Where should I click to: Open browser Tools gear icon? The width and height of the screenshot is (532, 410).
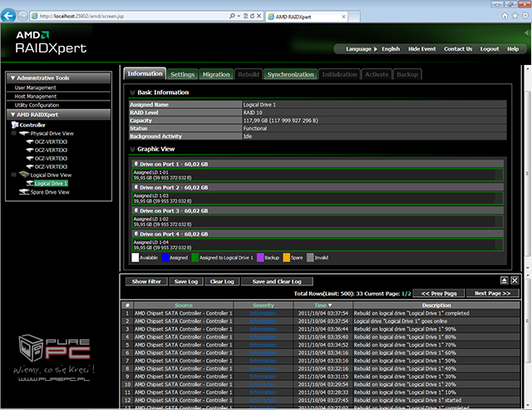(525, 16)
